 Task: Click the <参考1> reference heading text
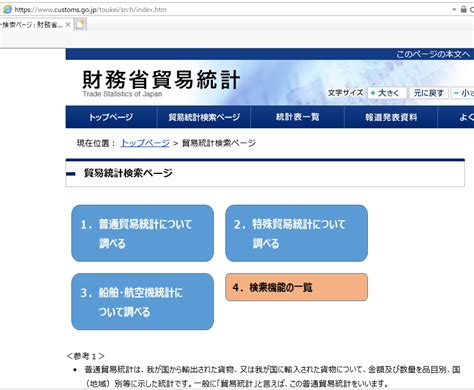click(86, 356)
